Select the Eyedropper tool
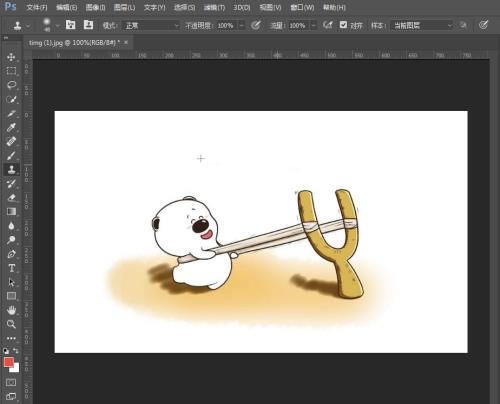Image resolution: width=500 pixels, height=404 pixels. tap(11, 127)
